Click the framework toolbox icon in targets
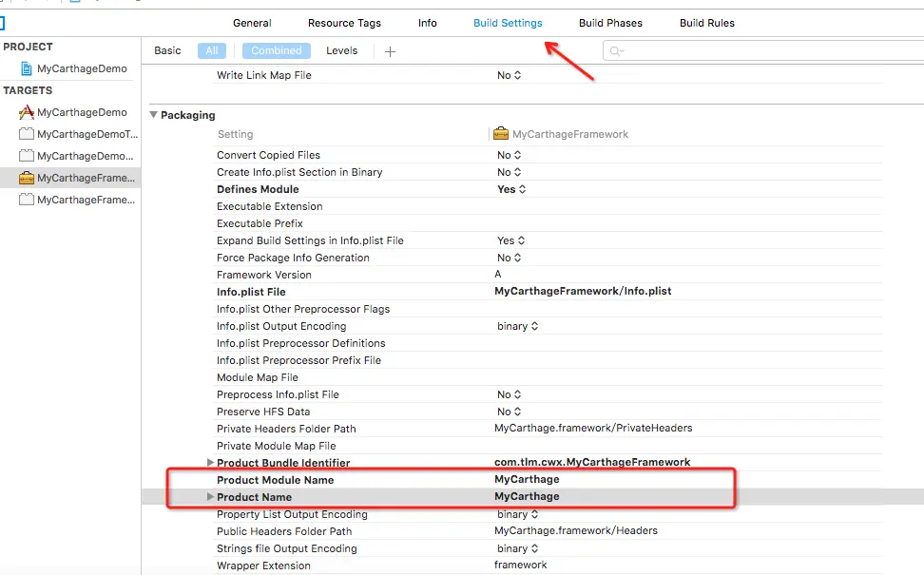Screen dimensions: 924x575 [26, 178]
